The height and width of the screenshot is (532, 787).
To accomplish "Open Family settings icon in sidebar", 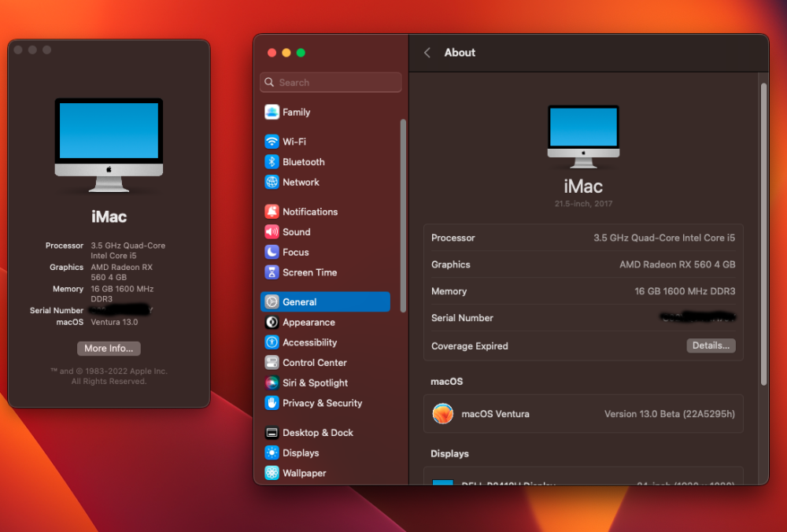I will pyautogui.click(x=272, y=112).
